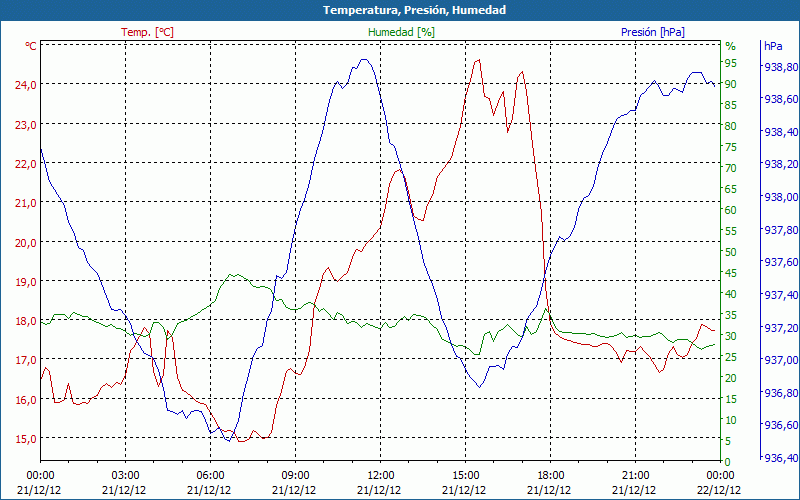This screenshot has height=500, width=800.
Task: Click the chart title 'Temperatura, Presión, Humedad'
Action: click(414, 10)
